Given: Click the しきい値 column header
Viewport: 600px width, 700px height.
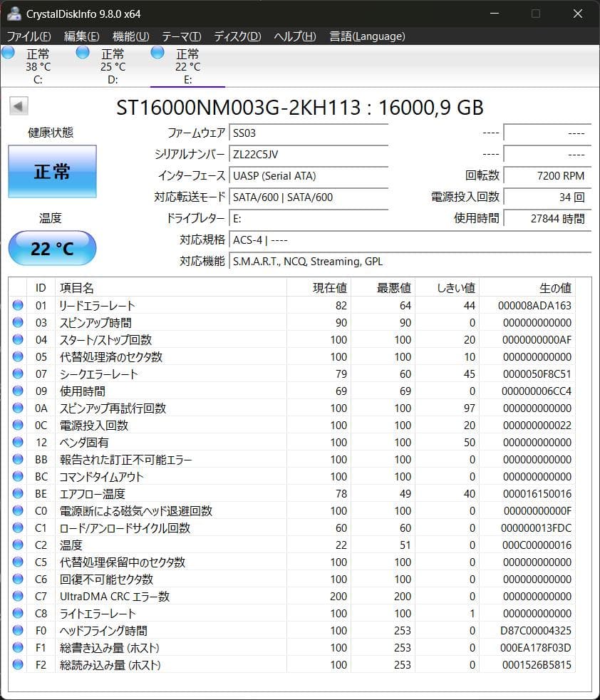Looking at the screenshot, I should 448,287.
